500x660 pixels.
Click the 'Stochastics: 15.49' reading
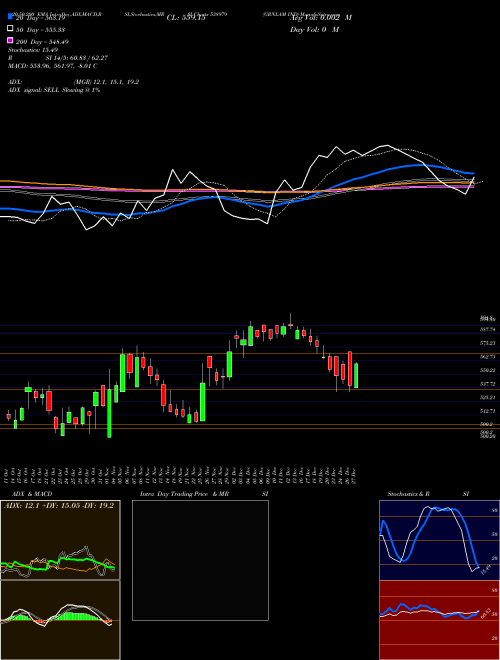33,50
